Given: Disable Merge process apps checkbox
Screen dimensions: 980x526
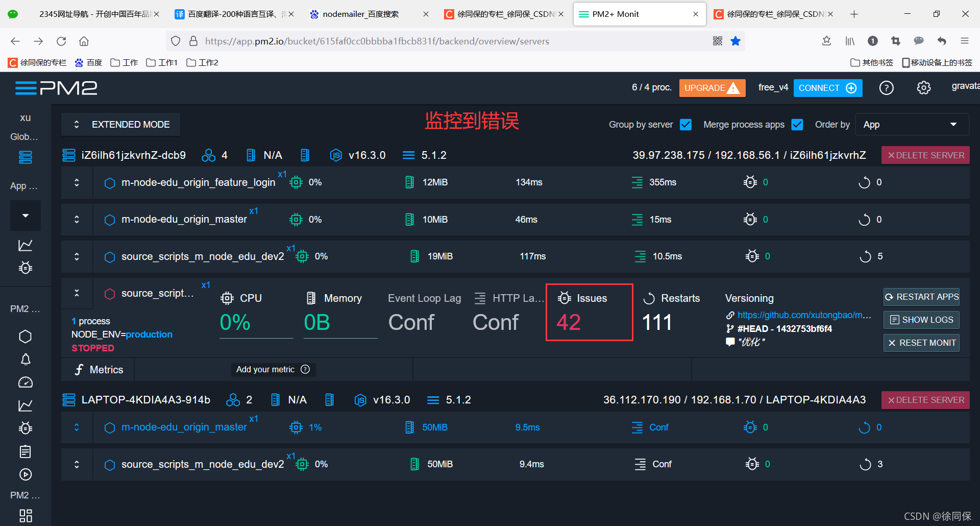Looking at the screenshot, I should point(797,124).
